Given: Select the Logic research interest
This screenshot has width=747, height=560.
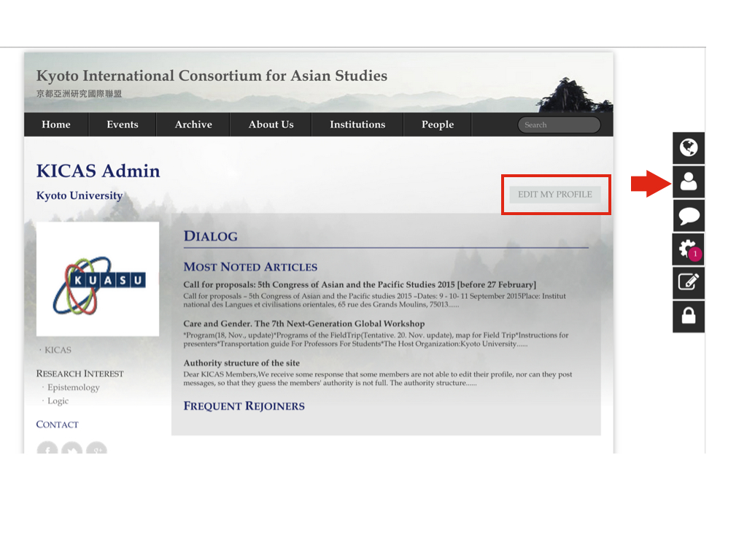Looking at the screenshot, I should click(x=58, y=401).
